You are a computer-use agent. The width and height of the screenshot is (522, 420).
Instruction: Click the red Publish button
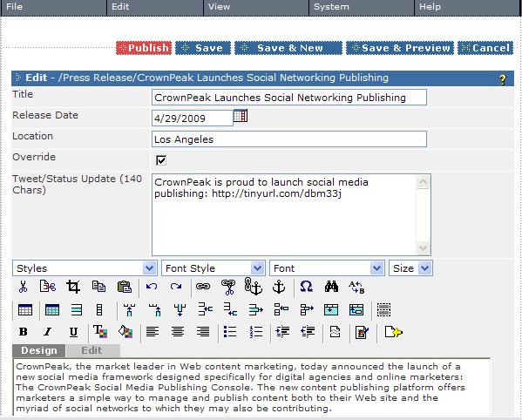click(x=144, y=48)
